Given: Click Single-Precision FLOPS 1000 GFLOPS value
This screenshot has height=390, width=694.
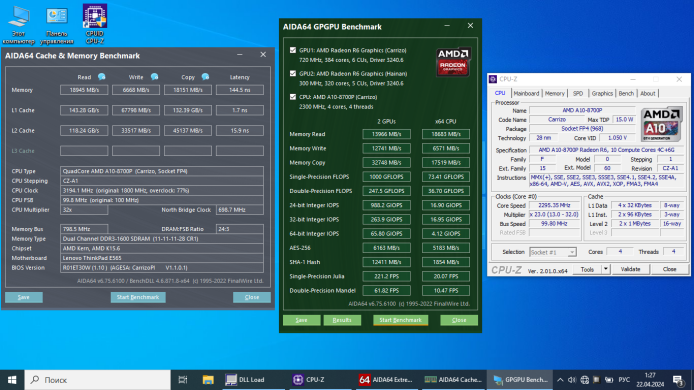Looking at the screenshot, I should click(x=386, y=177).
